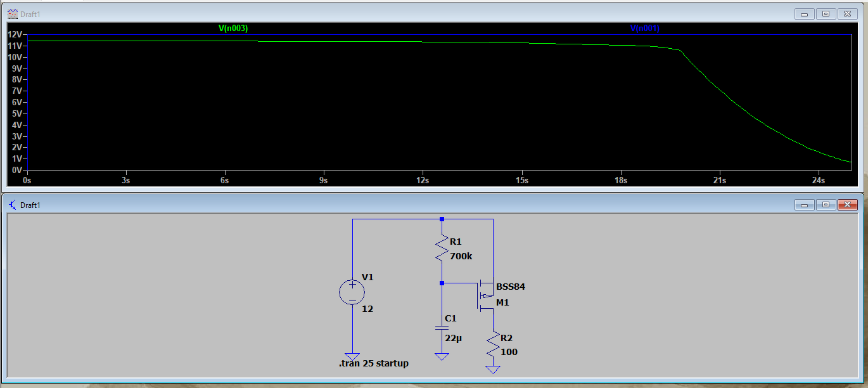868x388 pixels.
Task: Click the M1 reference label
Action: [503, 302]
